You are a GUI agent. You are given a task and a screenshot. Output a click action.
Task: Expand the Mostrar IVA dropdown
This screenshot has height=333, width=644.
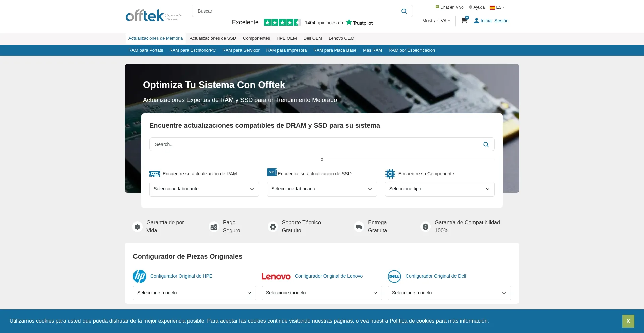click(x=436, y=21)
